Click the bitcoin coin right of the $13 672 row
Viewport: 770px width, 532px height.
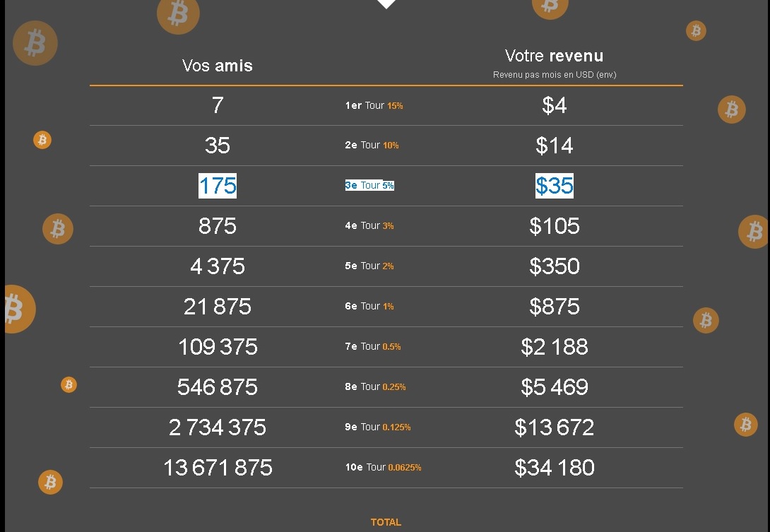pyautogui.click(x=746, y=425)
